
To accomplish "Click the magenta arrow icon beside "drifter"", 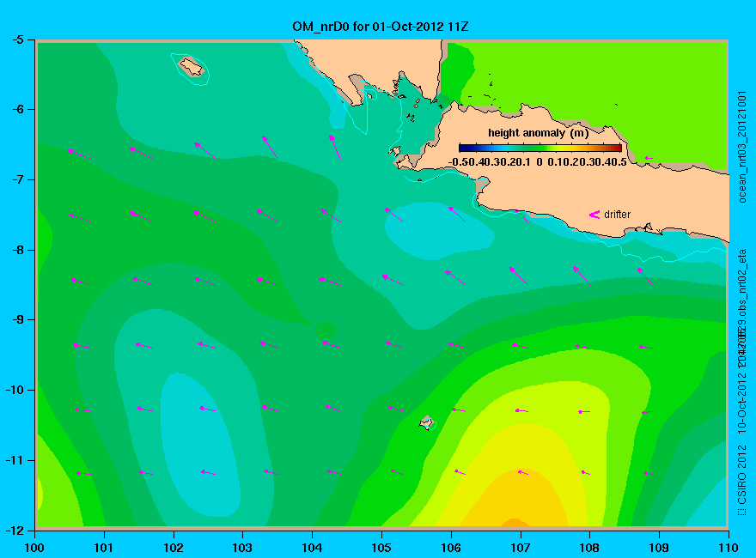I will (x=594, y=215).
